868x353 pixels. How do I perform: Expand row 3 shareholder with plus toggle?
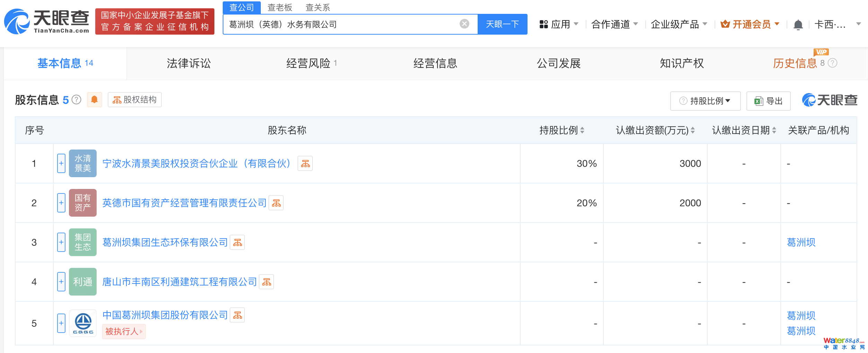pos(61,242)
